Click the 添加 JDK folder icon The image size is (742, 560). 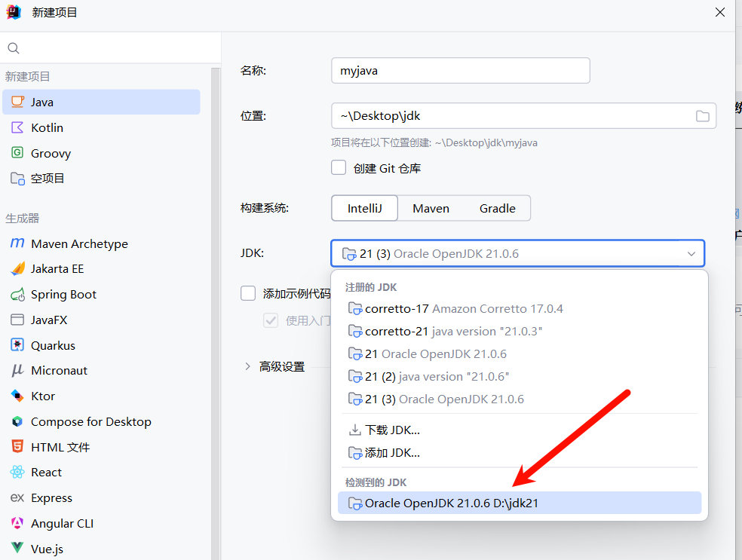click(x=355, y=453)
